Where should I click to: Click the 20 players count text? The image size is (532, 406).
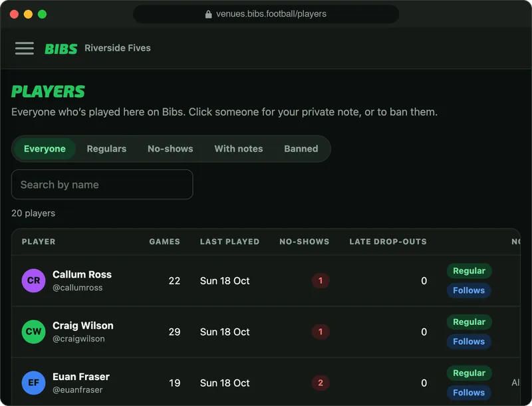[33, 213]
